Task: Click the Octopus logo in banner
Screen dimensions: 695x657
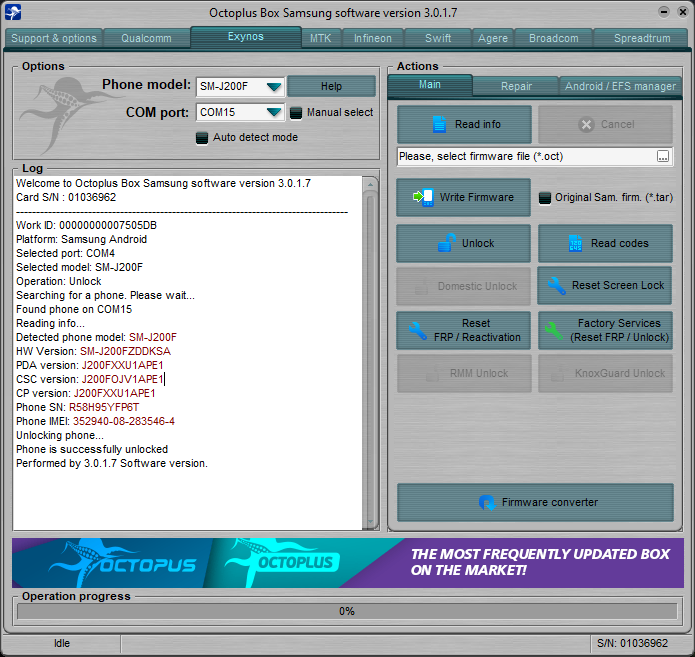Action: (x=122, y=563)
